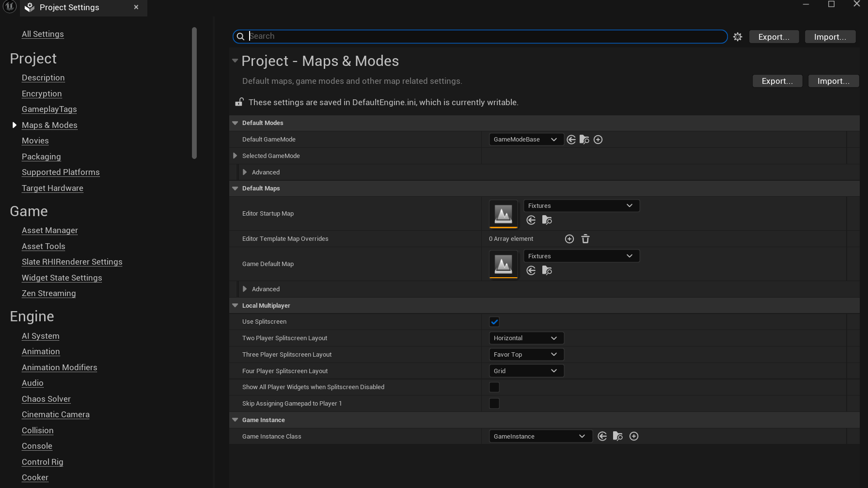Open Game Default Map Fixtures dropdown
The height and width of the screenshot is (488, 868).
[582, 256]
